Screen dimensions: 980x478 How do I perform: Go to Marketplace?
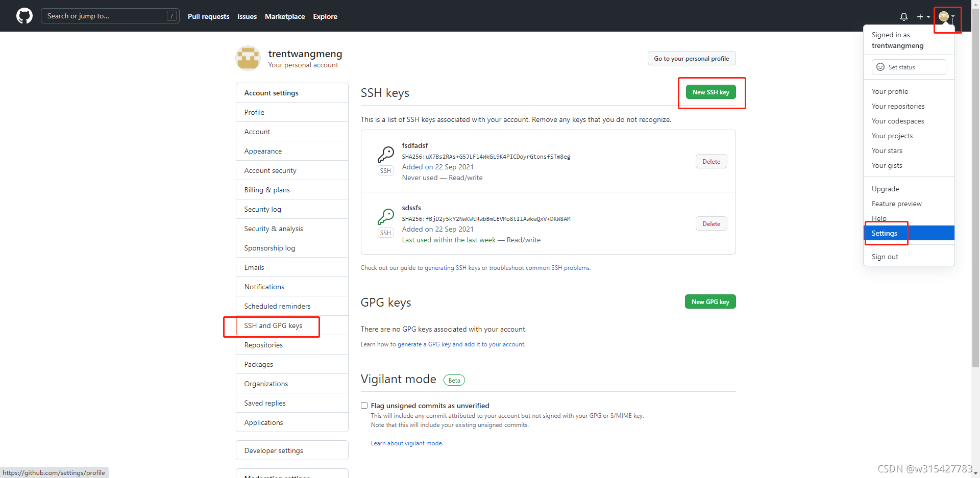pos(285,16)
